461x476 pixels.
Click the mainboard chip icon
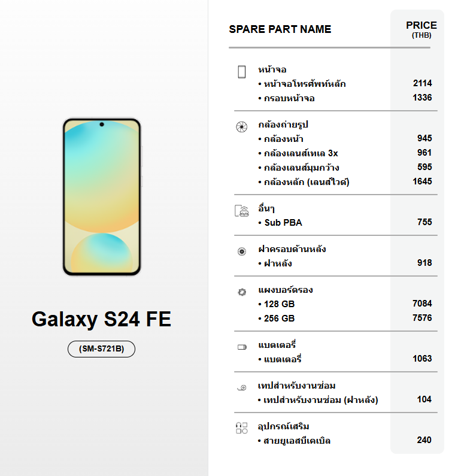pos(242,292)
